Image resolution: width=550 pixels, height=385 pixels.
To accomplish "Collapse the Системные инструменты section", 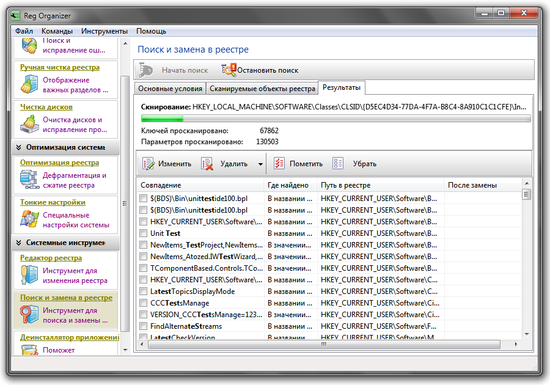I will click(x=19, y=243).
